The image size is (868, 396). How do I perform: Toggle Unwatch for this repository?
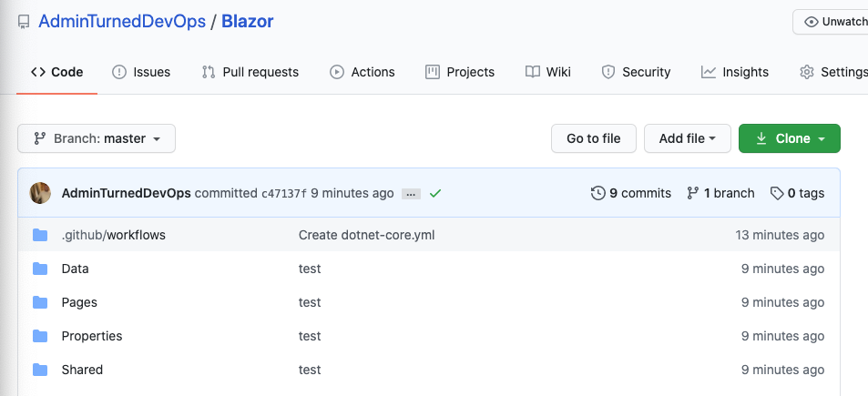833,22
